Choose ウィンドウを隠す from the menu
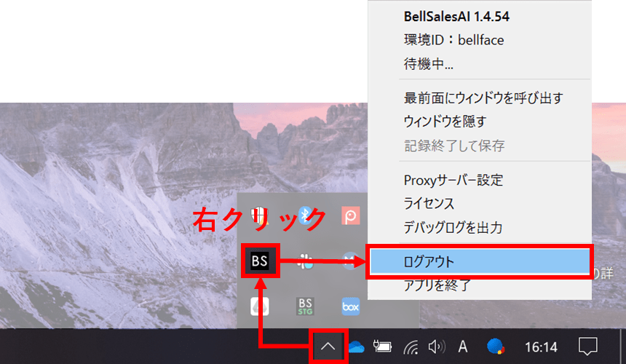The height and width of the screenshot is (364, 626). pos(444,121)
